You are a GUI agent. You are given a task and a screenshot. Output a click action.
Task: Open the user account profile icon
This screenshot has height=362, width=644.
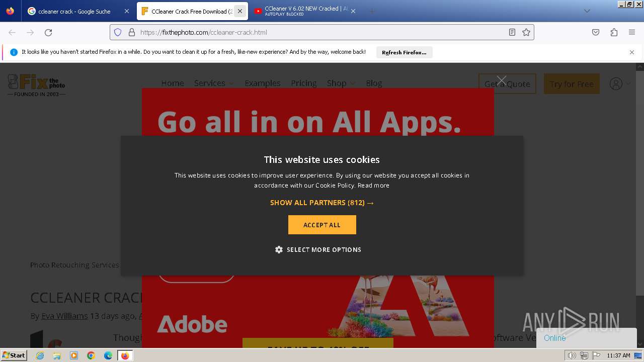tap(616, 83)
